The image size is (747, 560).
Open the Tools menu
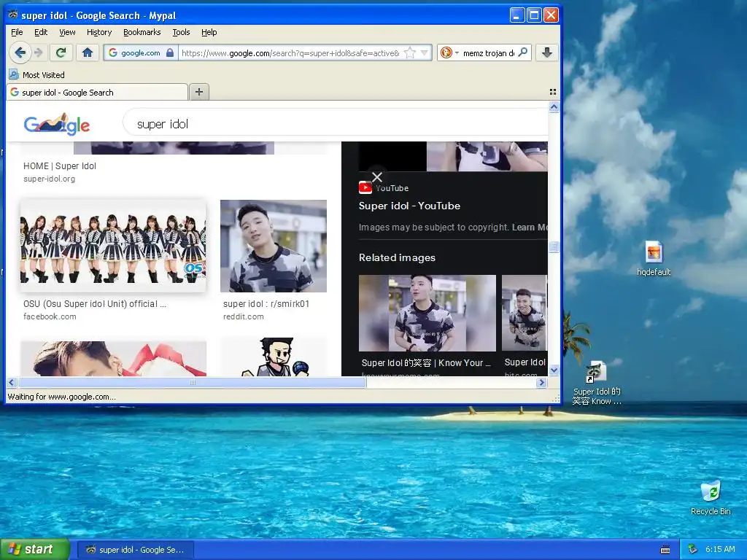coord(181,32)
